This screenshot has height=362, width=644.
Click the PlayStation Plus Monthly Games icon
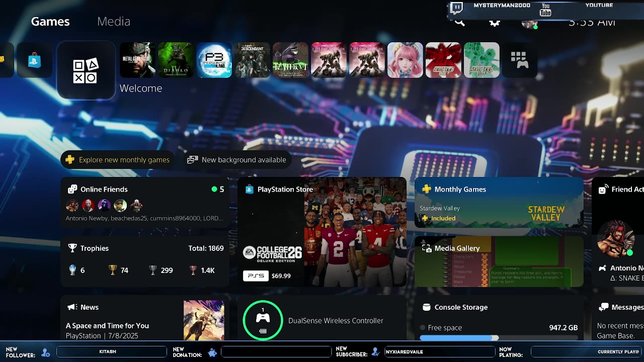[426, 189]
